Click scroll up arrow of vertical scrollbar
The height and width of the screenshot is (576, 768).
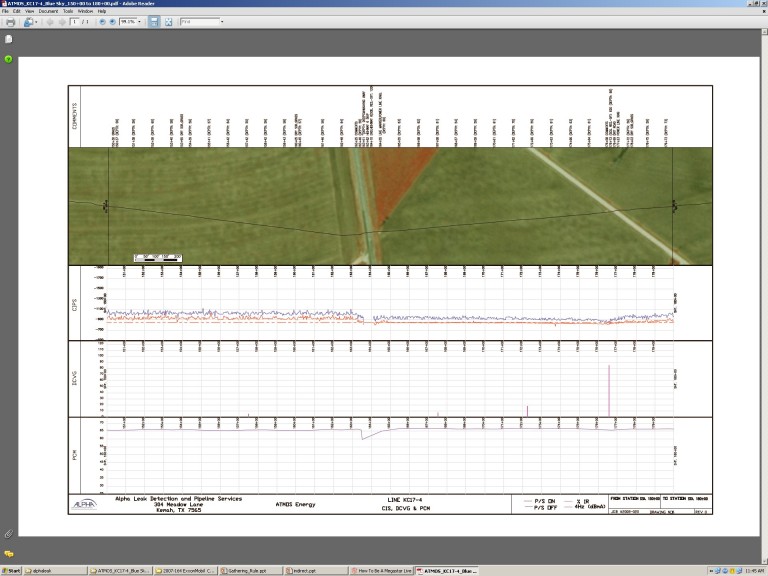(x=764, y=32)
